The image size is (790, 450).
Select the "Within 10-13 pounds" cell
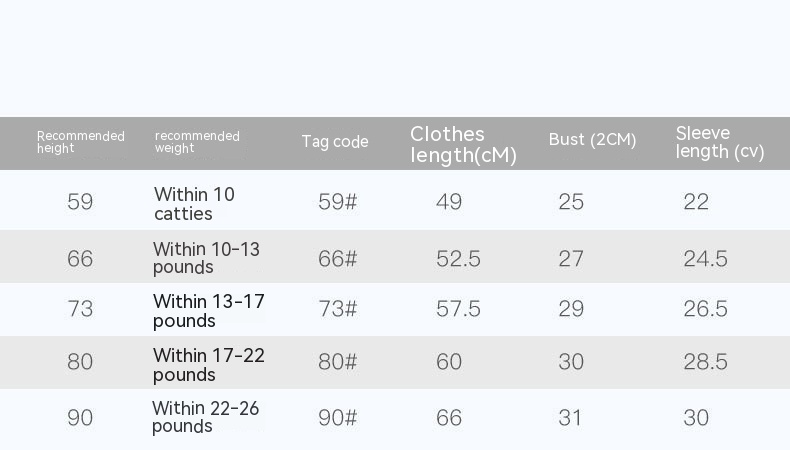(206, 258)
